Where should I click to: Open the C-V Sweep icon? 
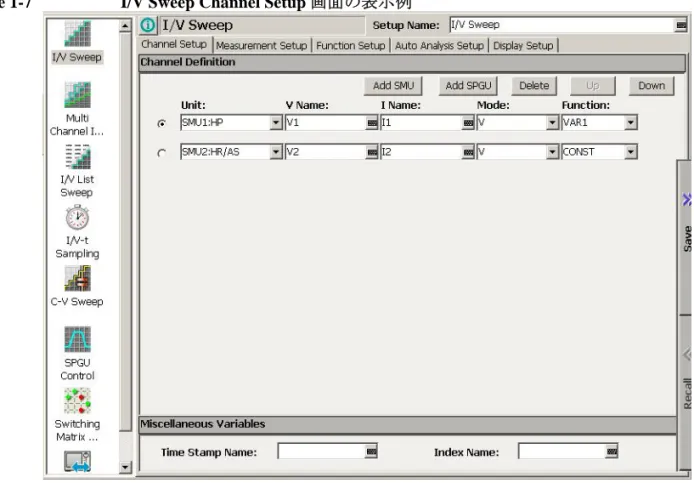tap(77, 278)
